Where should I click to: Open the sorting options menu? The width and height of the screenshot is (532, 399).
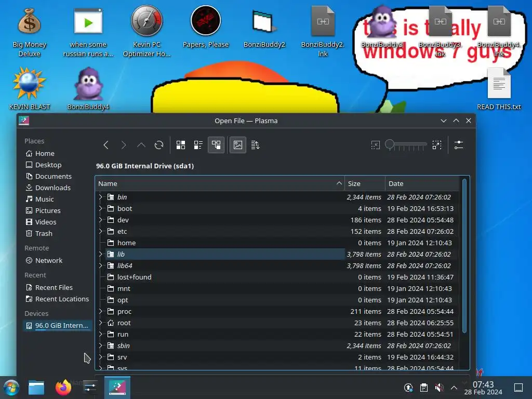click(x=255, y=145)
